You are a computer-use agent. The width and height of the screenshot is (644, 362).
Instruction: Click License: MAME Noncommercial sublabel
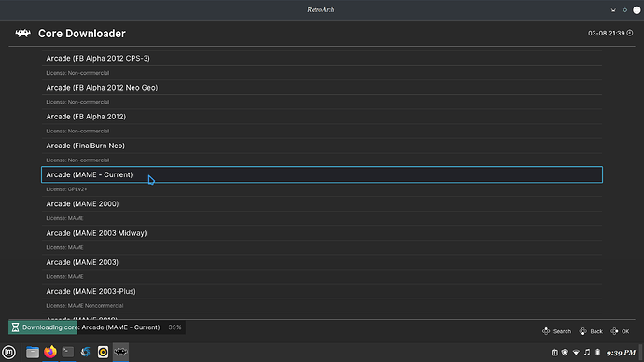[85, 306]
